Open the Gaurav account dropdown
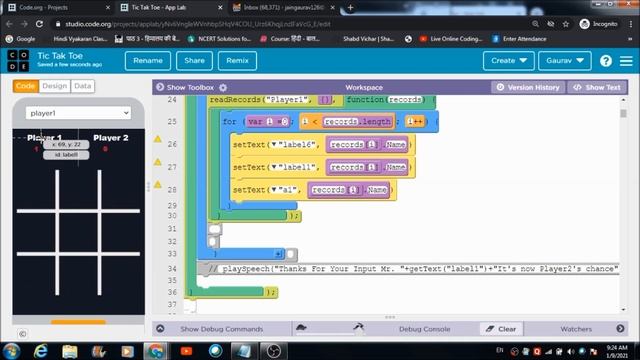Image resolution: width=640 pixels, height=360 pixels. click(x=564, y=61)
